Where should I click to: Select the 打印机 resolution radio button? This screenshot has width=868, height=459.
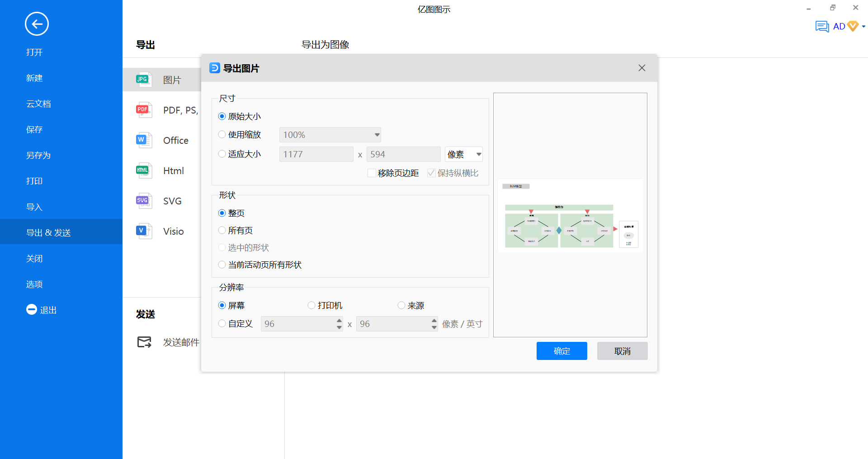click(x=311, y=305)
